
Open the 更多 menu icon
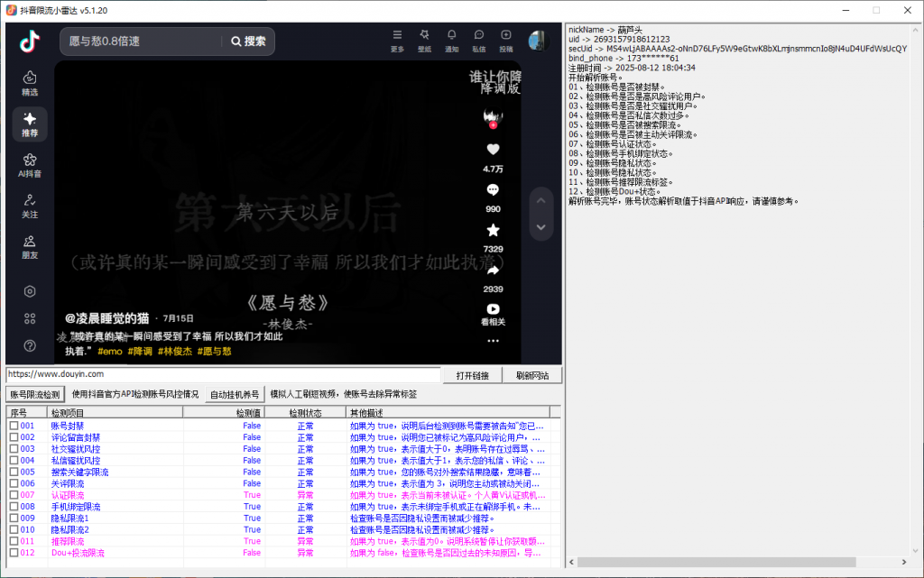[x=397, y=41]
